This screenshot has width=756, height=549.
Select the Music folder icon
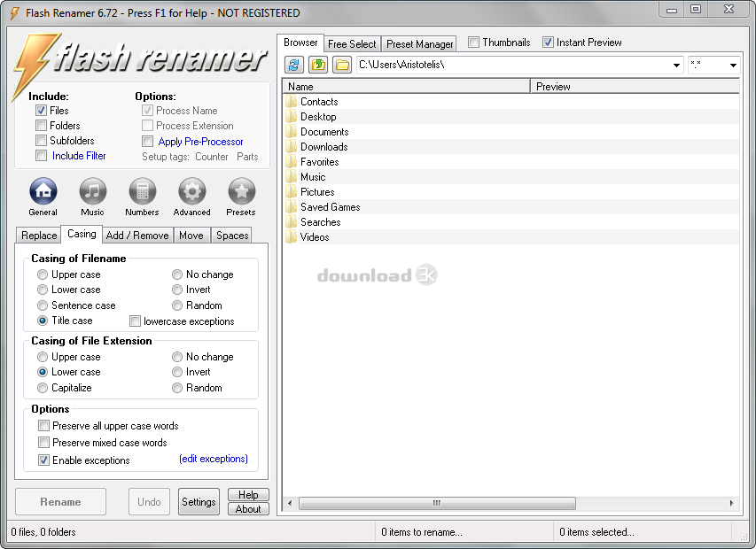[291, 177]
